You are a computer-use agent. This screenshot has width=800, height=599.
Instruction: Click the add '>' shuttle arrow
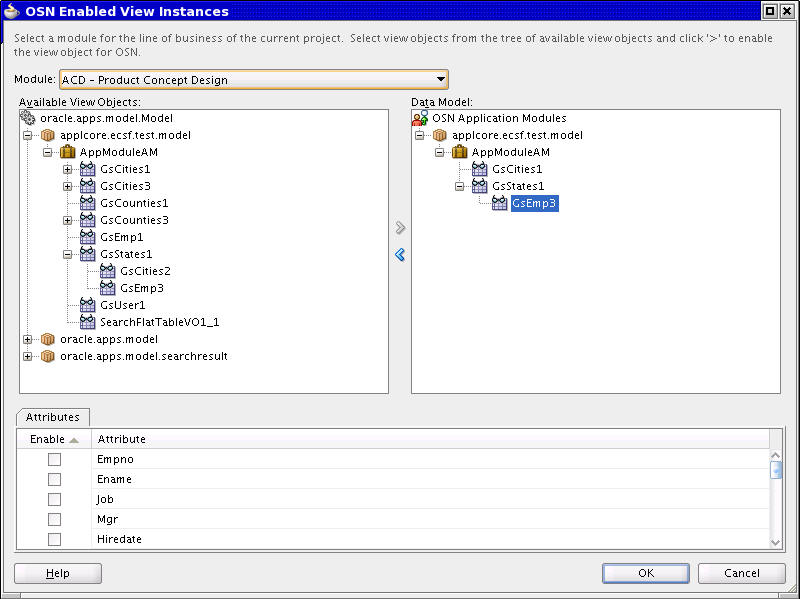(400, 228)
